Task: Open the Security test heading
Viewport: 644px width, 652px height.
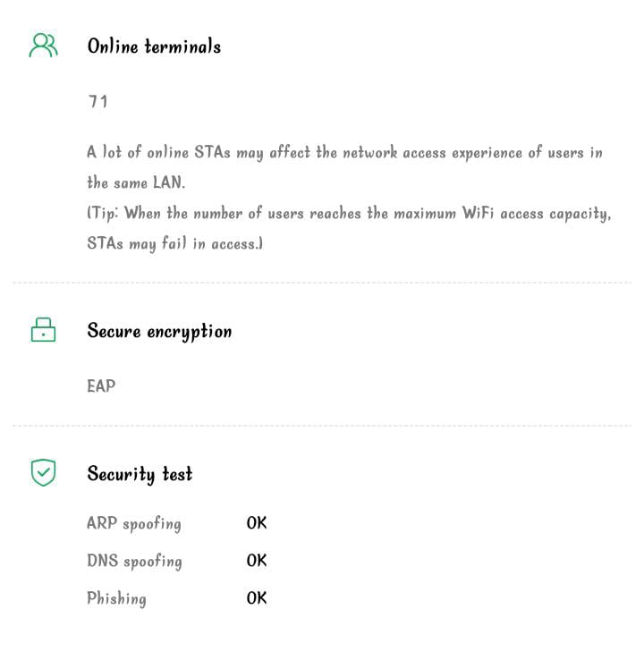Action: [140, 473]
